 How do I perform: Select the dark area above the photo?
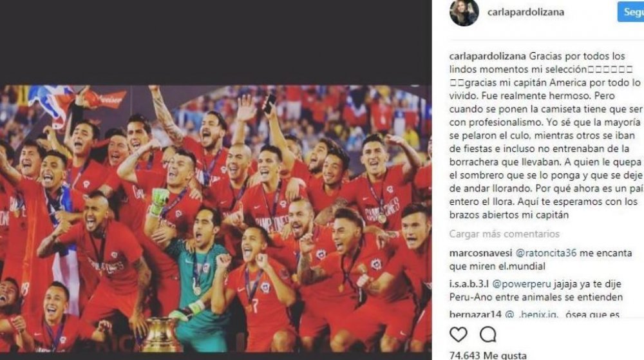[216, 43]
